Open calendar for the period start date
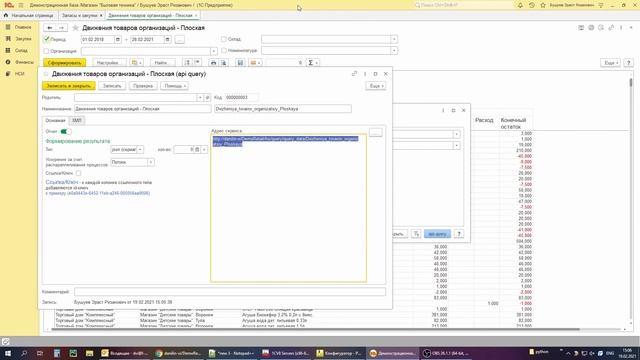This screenshot has width=640, height=360. (118, 40)
